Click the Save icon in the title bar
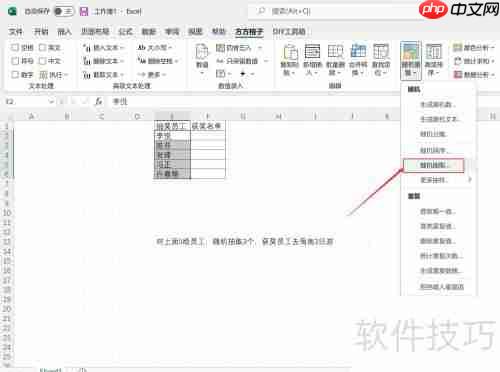The image size is (500, 372). point(84,12)
